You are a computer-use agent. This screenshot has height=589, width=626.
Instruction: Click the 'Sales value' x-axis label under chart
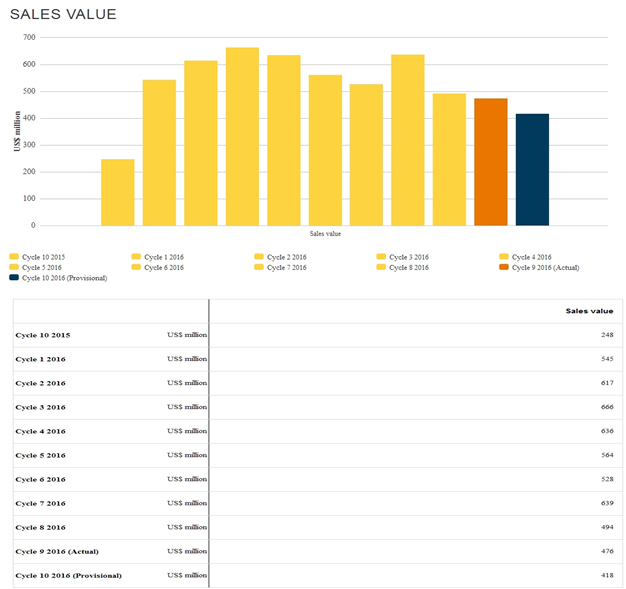tap(325, 234)
